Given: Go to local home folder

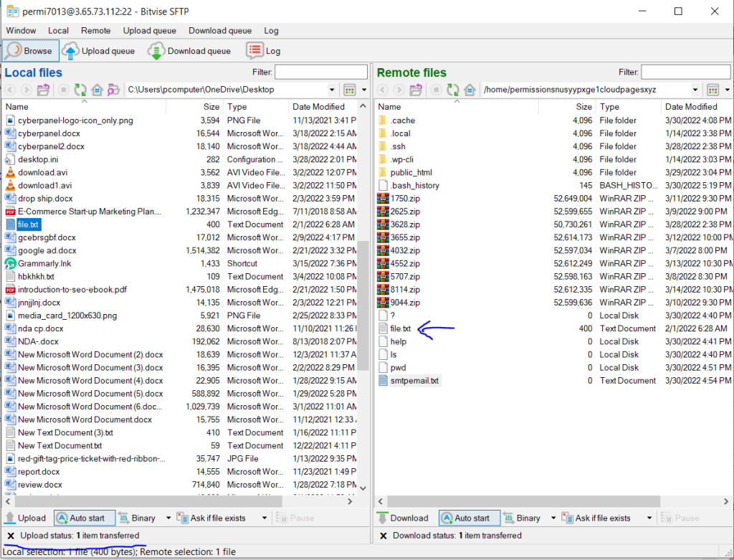Looking at the screenshot, I should [97, 90].
